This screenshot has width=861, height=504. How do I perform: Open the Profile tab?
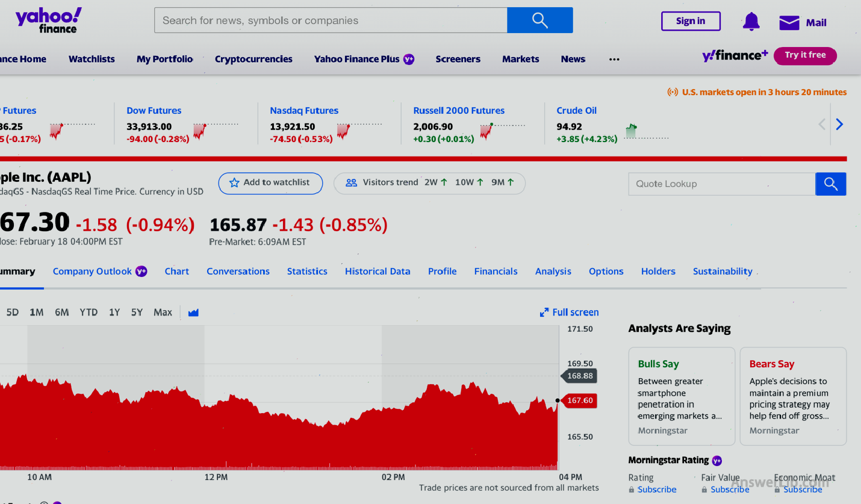tap(443, 272)
